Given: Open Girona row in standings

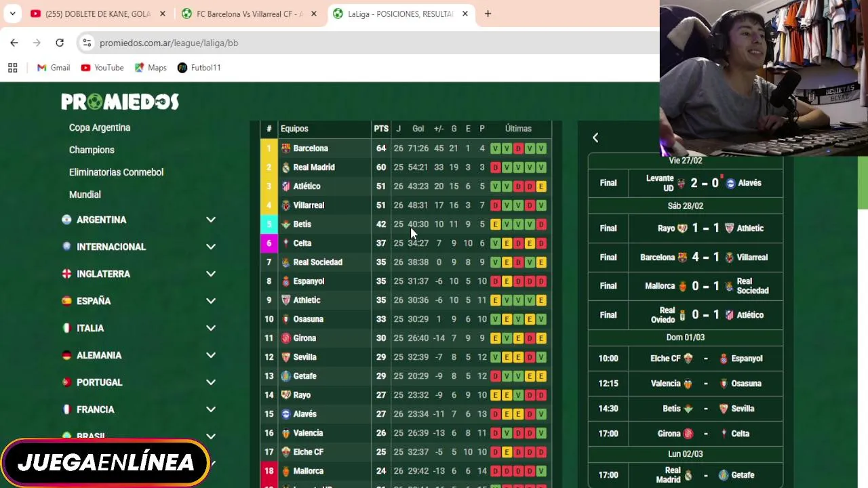Looking at the screenshot, I should click(406, 338).
